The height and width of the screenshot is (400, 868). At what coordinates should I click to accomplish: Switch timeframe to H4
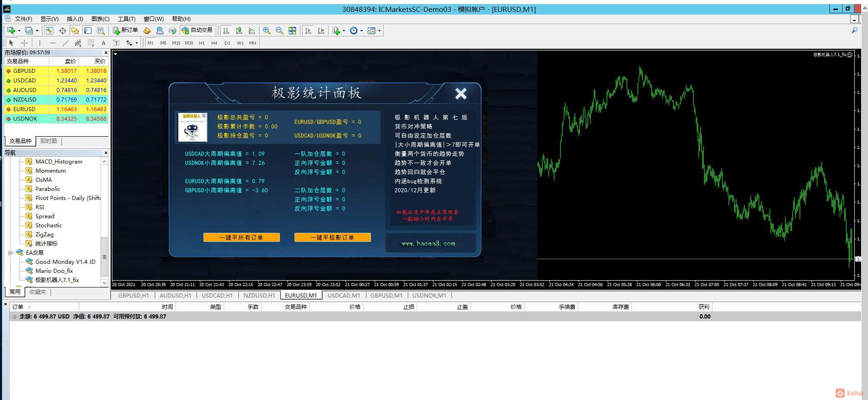pos(214,43)
